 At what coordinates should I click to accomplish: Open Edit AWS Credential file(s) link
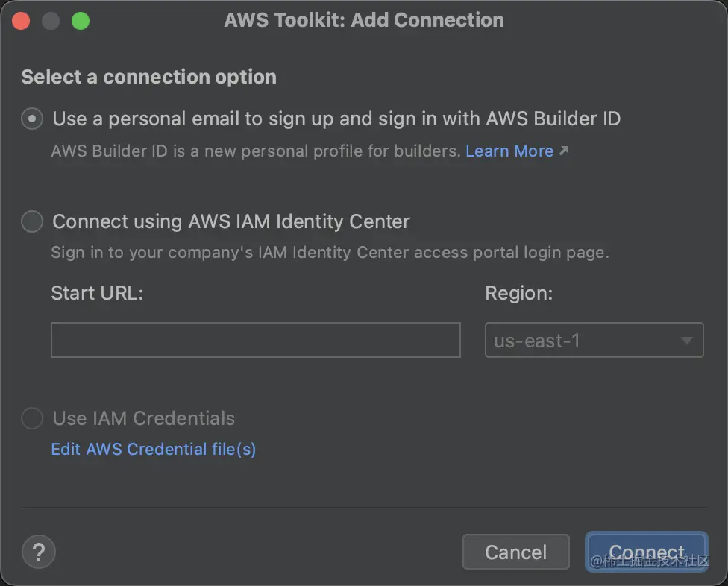pos(153,449)
